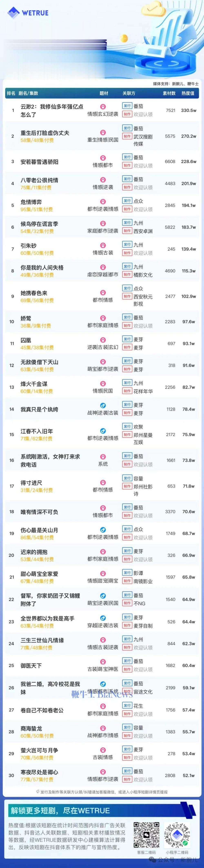Click the 发行 tag in 重生后打脸虚伪丈夫 row
The width and height of the screenshot is (204, 868).
point(127,128)
